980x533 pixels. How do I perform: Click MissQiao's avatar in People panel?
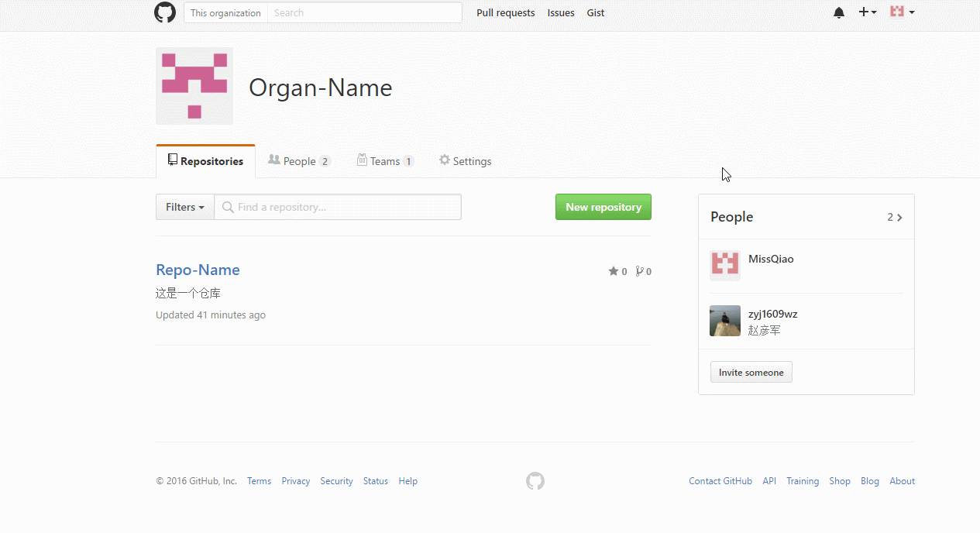pyautogui.click(x=725, y=265)
